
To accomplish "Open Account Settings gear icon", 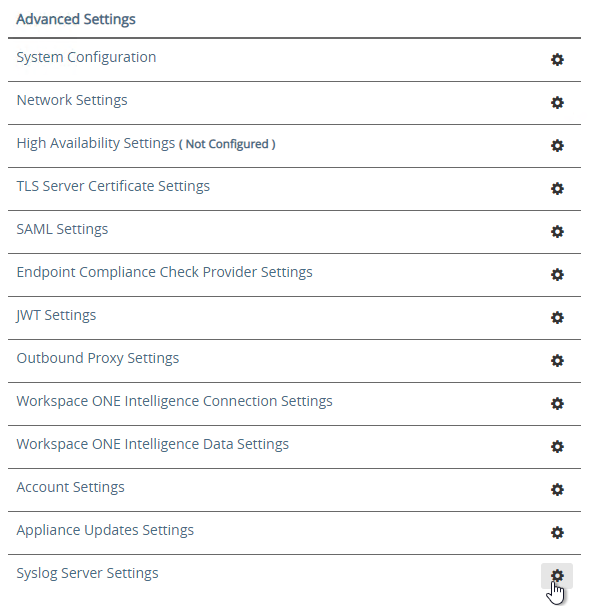I will 557,490.
